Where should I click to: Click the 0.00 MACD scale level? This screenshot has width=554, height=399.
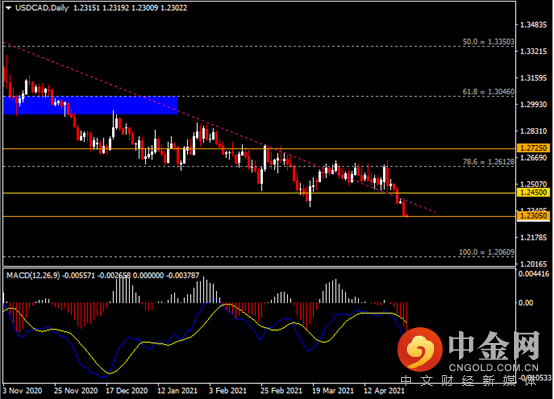[x=525, y=303]
